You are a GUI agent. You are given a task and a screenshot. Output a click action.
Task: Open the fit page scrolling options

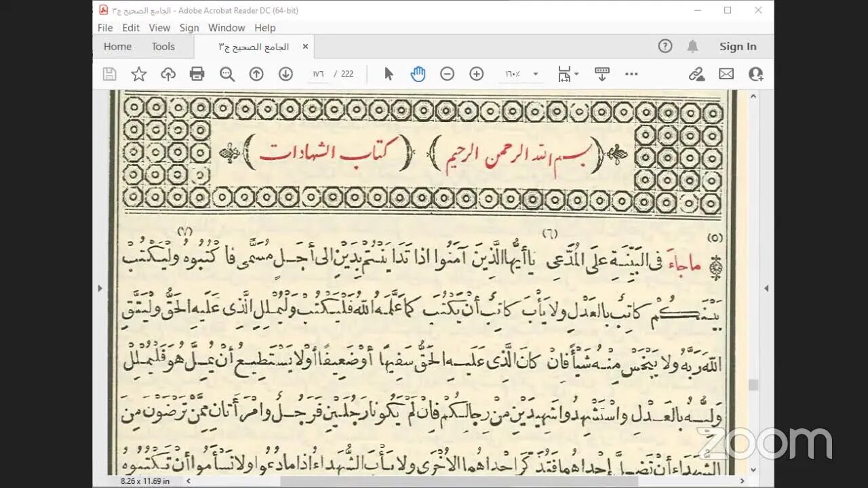click(568, 74)
